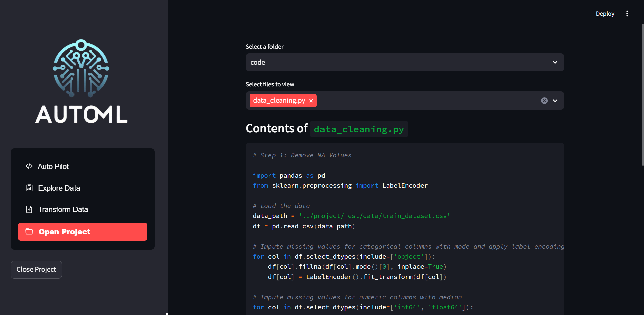This screenshot has width=644, height=315.
Task: Click the LabelEncoder import line
Action: pyautogui.click(x=340, y=186)
